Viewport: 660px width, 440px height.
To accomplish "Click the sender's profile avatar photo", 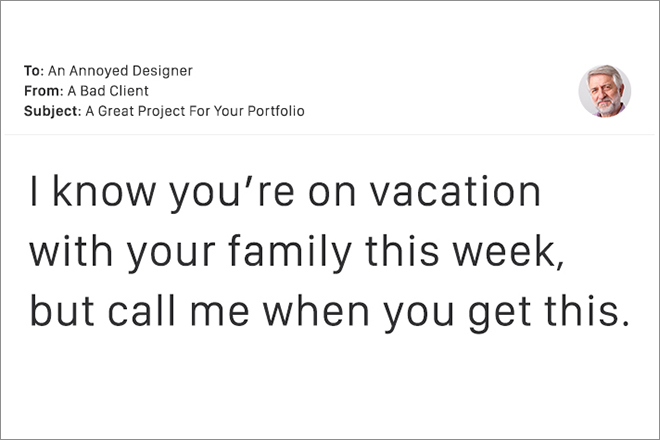I will pyautogui.click(x=604, y=91).
